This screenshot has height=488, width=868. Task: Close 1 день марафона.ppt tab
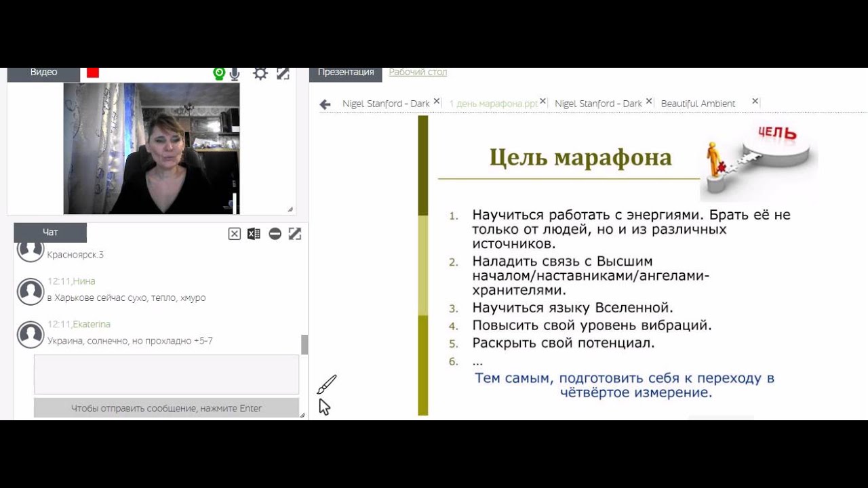pyautogui.click(x=543, y=102)
